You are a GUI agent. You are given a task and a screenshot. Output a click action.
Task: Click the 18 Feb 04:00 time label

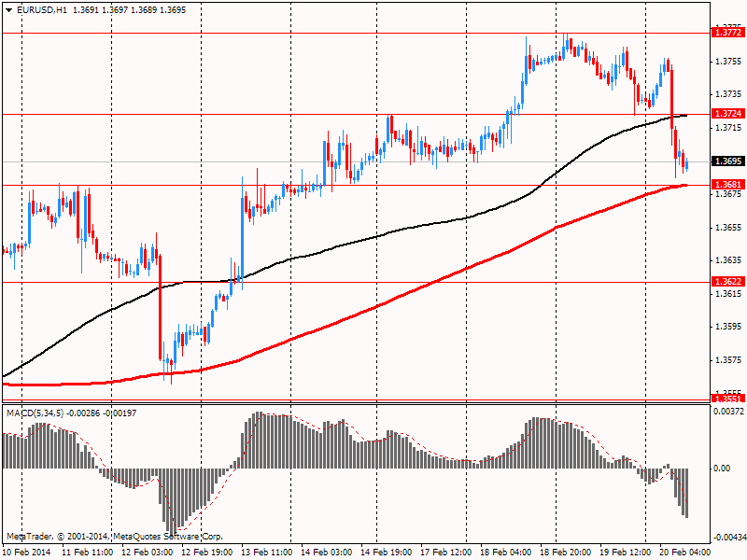click(505, 552)
